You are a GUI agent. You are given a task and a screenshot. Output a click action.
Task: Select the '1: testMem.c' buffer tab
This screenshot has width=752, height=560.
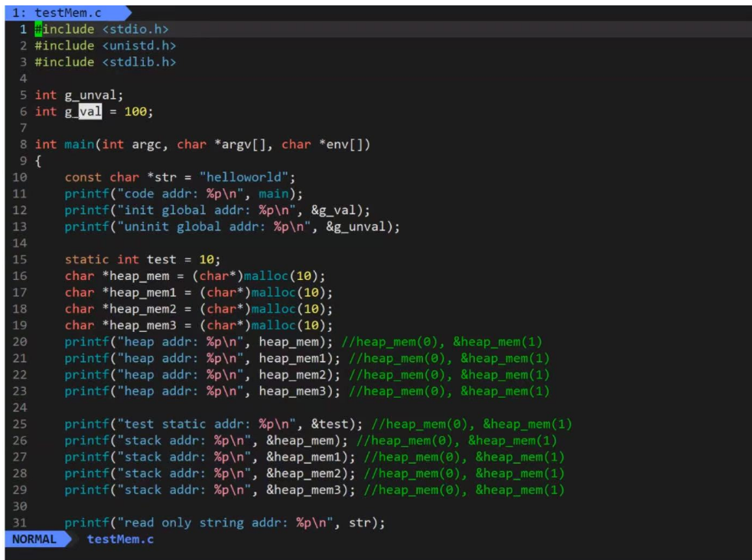(67, 13)
